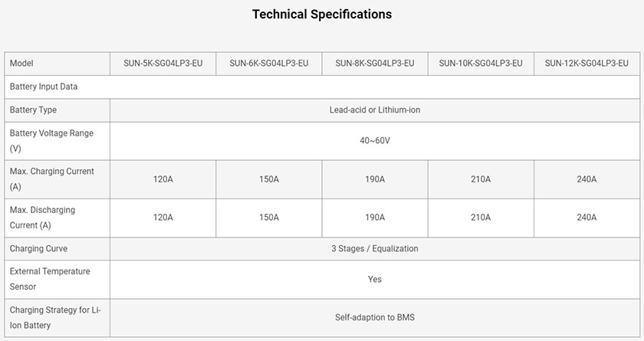Click the 3 Stages / Equalization value
The height and width of the screenshot is (341, 644).
click(x=375, y=249)
